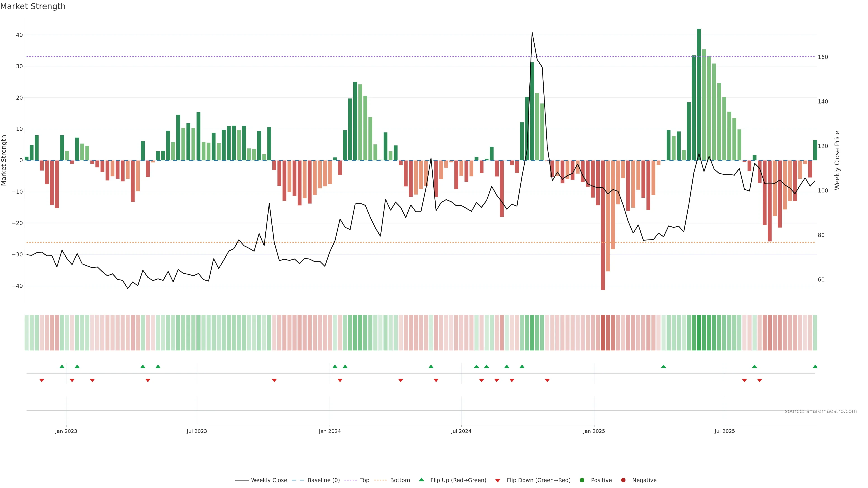The width and height of the screenshot is (868, 488).
Task: Click the green flip-up marker nearest Jan 2025
Action: [663, 366]
